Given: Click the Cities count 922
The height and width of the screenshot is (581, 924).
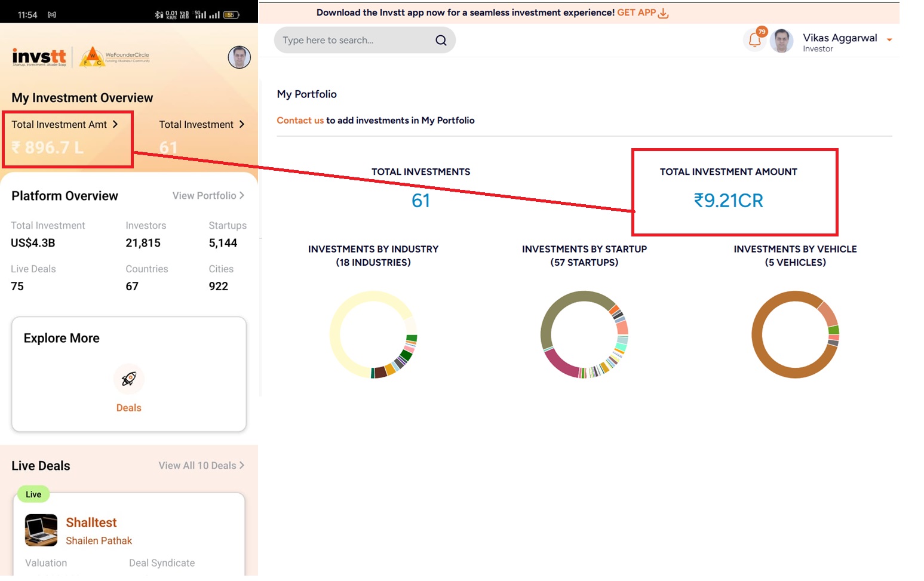Looking at the screenshot, I should coord(219,287).
